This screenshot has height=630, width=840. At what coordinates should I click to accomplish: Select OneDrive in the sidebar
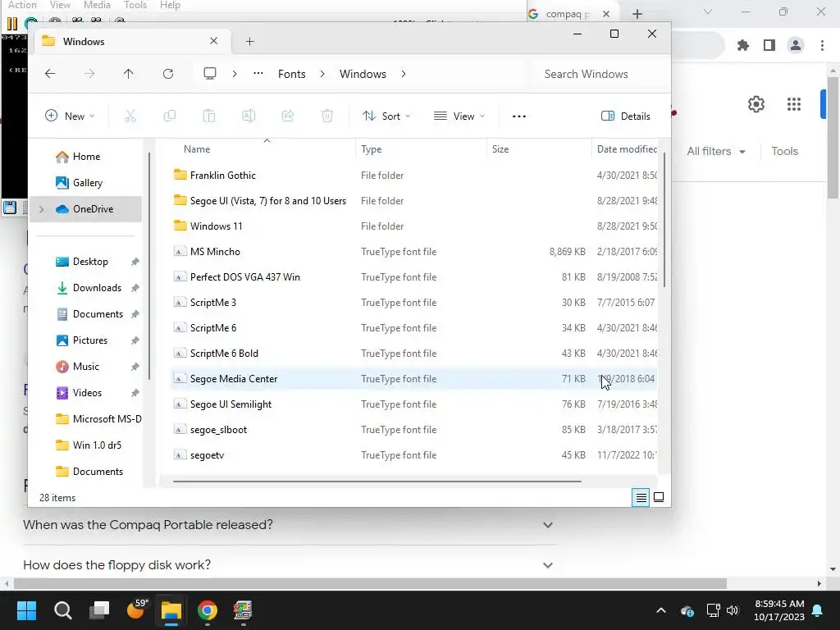point(85,209)
